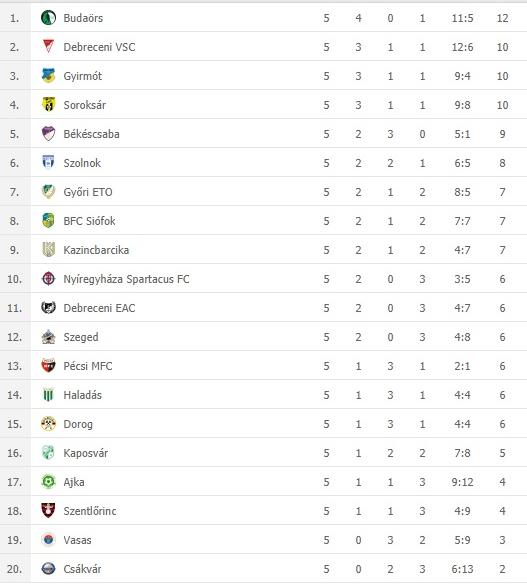Click the Debreceni VSC red triangle logo
The height and width of the screenshot is (584, 527).
tap(48, 47)
